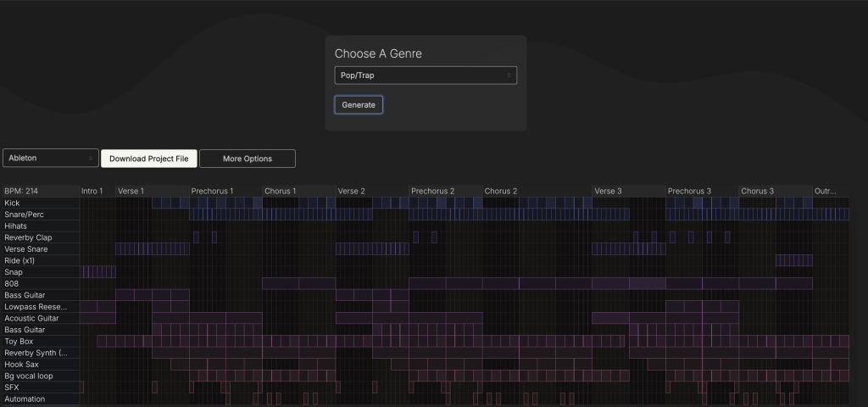This screenshot has width=868, height=407.
Task: Select the Prechorus 1 section header
Action: pyautogui.click(x=213, y=192)
